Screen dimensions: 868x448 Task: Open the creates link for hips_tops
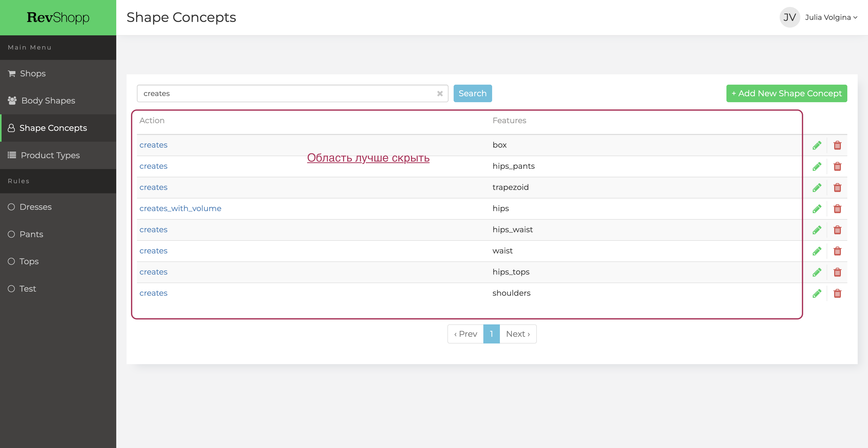(x=153, y=272)
